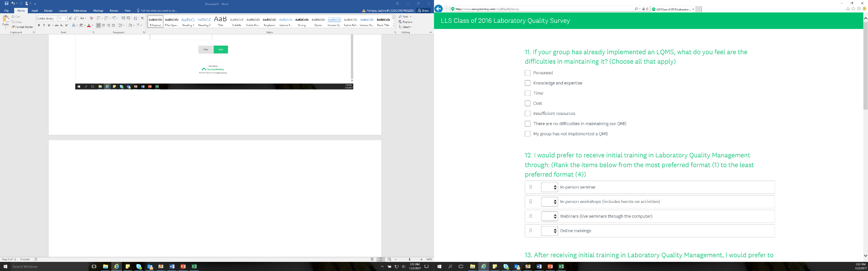This screenshot has height=271, width=868.
Task: Click the Word zoom slider handle
Action: [x=409, y=259]
